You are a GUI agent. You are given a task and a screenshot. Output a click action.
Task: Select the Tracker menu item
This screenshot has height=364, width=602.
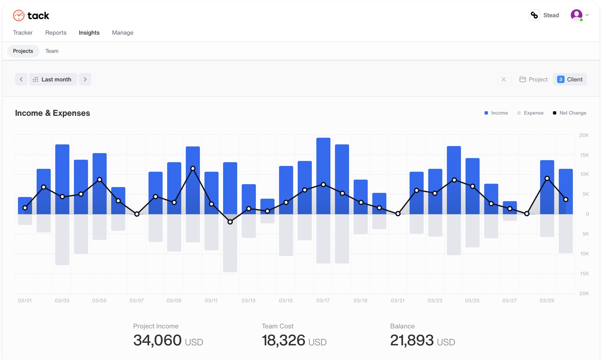point(23,32)
